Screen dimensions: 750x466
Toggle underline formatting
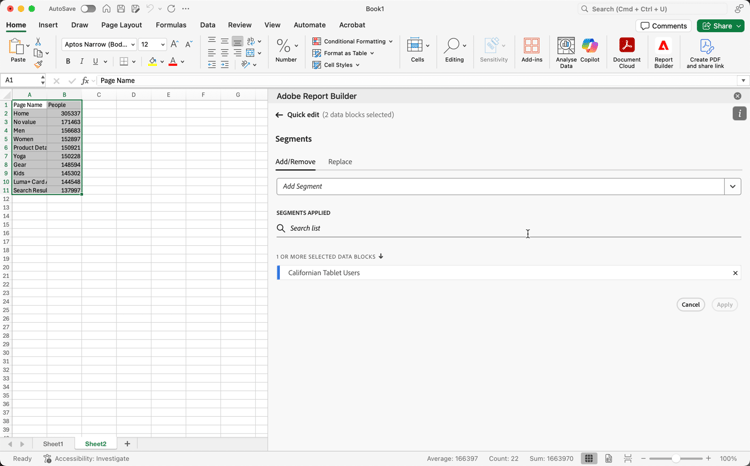pyautogui.click(x=95, y=61)
